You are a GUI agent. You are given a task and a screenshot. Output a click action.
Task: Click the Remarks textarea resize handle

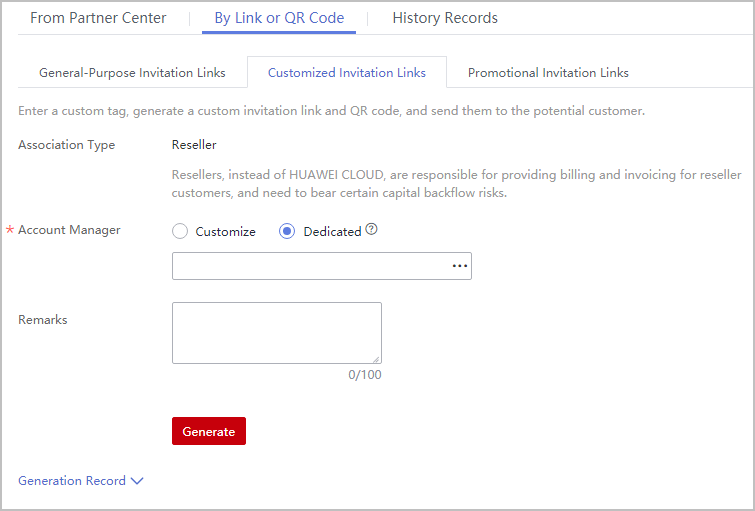[x=376, y=358]
